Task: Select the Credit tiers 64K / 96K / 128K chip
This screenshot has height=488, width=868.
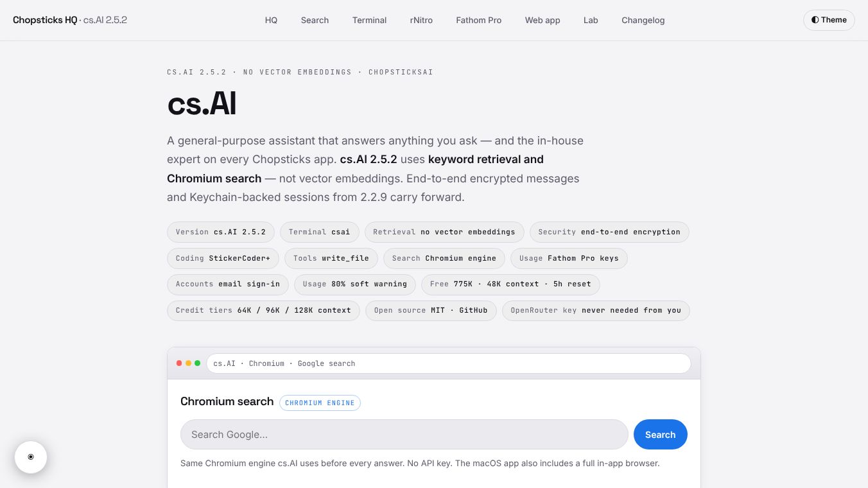Action: [263, 310]
